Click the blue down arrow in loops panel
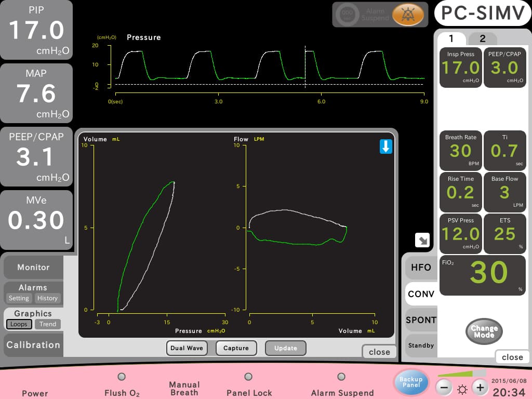532x399 pixels. coord(386,147)
